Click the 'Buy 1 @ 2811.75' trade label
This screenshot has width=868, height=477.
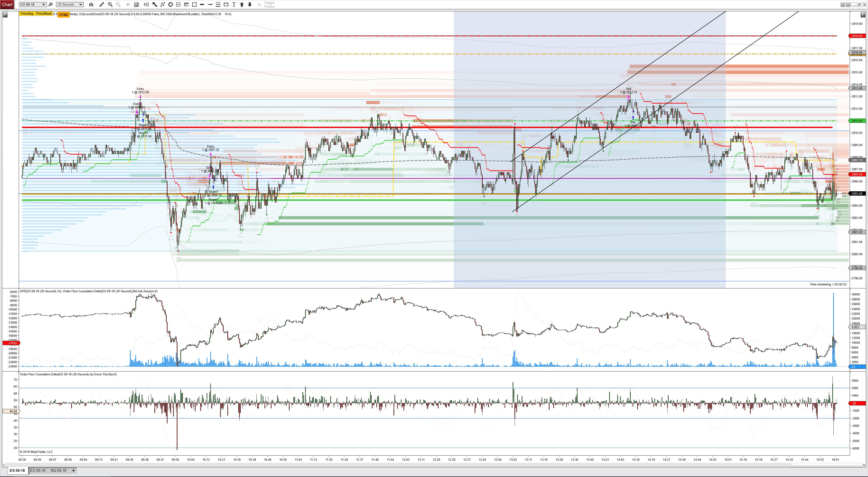[x=633, y=124]
